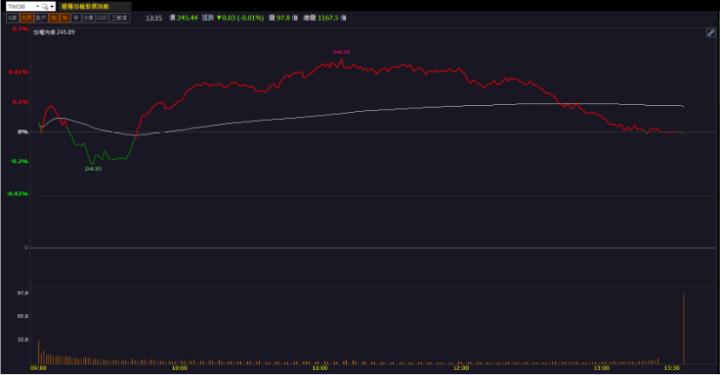Screen dimensions: 720x375
Task: Click the tall closing volume bar at 13:30
Action: (683, 329)
